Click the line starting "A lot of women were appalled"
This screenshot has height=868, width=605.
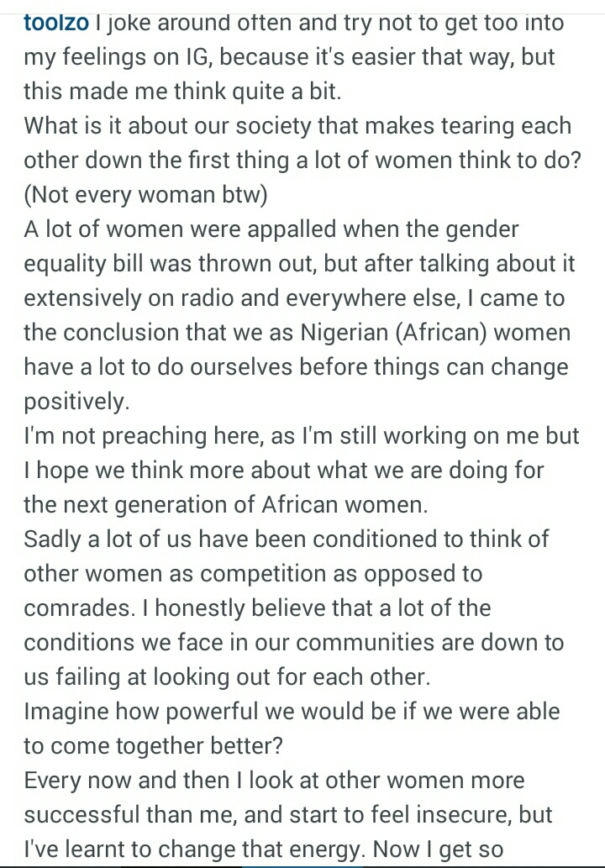click(271, 229)
